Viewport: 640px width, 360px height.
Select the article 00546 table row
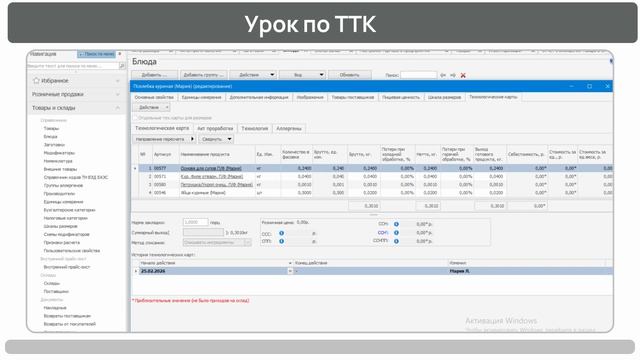pyautogui.click(x=371, y=193)
